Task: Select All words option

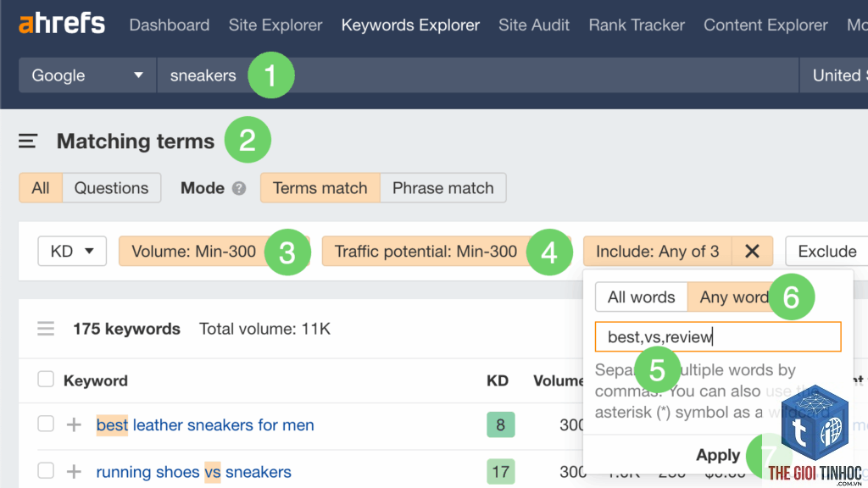Action: pyautogui.click(x=641, y=297)
